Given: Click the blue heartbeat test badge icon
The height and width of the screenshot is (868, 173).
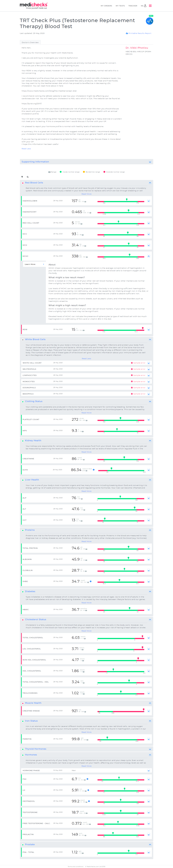Looking at the screenshot, I should [149, 21].
